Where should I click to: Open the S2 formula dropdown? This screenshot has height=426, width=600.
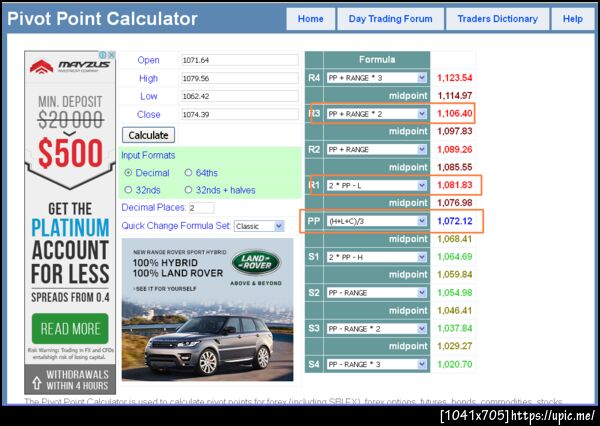(377, 293)
